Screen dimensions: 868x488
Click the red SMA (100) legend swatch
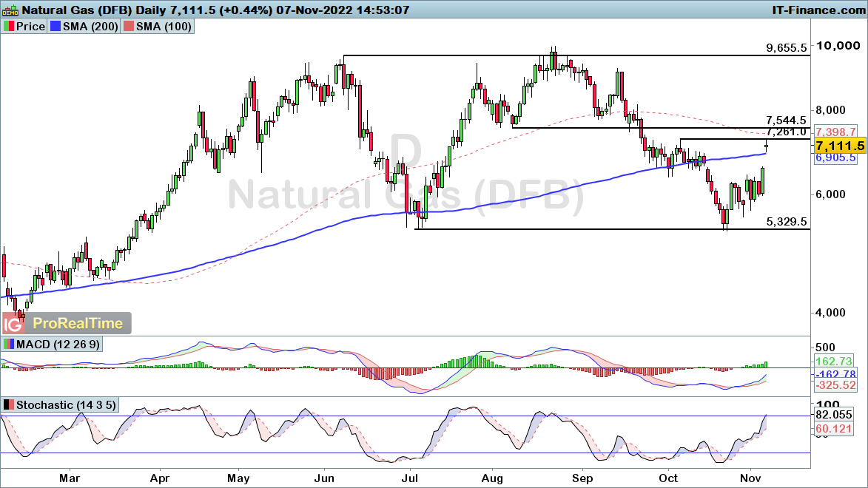pyautogui.click(x=129, y=27)
